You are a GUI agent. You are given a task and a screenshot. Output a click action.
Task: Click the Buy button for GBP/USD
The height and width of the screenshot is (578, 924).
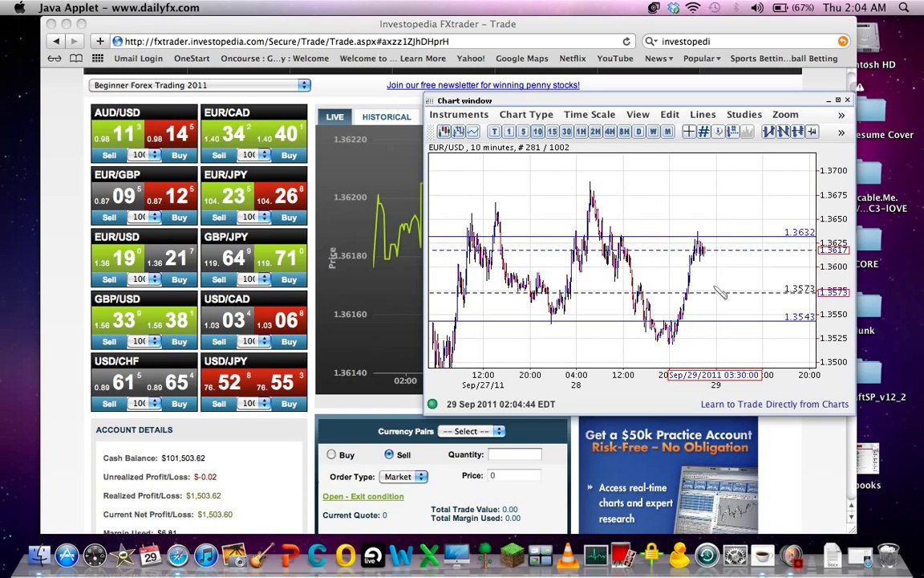(179, 342)
